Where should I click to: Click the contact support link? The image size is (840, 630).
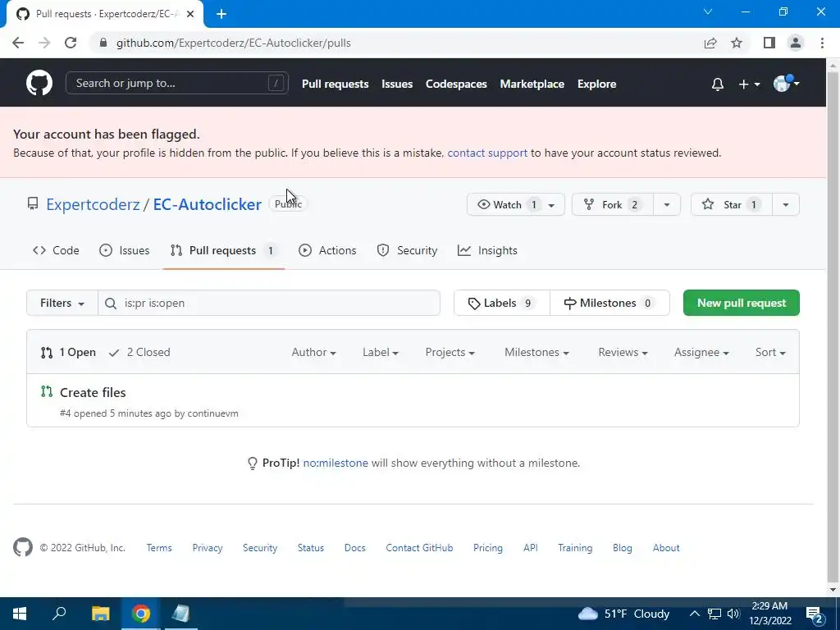tap(487, 153)
